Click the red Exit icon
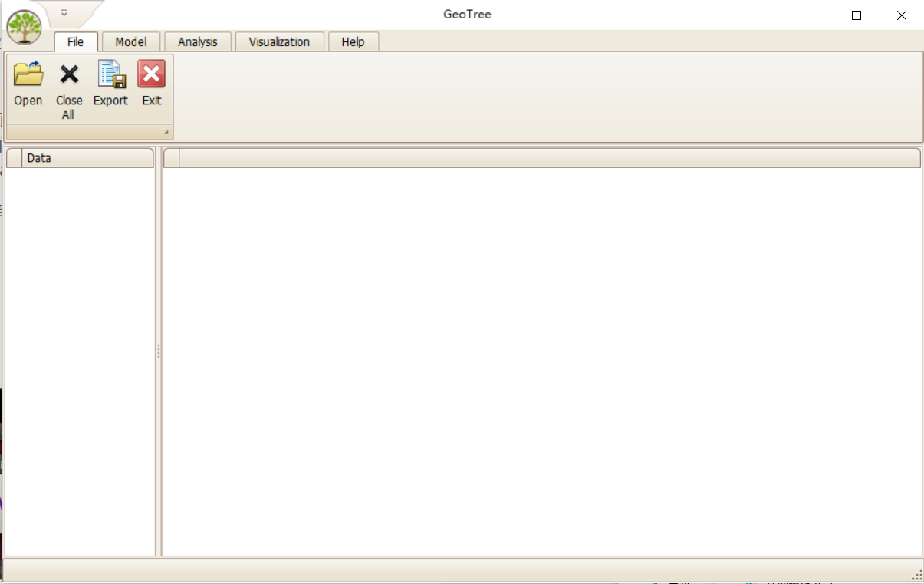The height and width of the screenshot is (584, 924). [x=151, y=75]
